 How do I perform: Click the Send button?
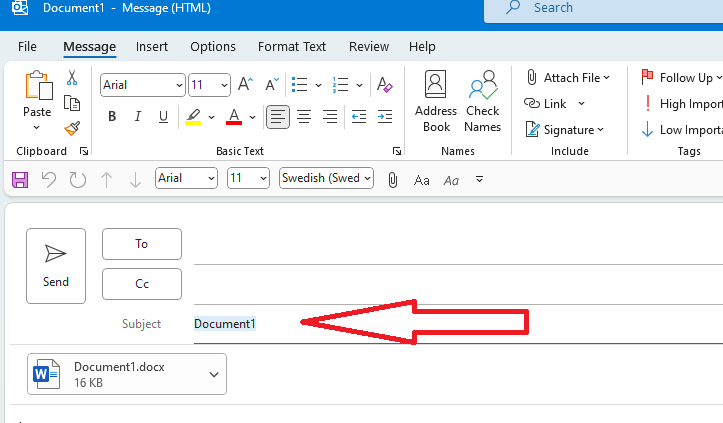pos(56,266)
